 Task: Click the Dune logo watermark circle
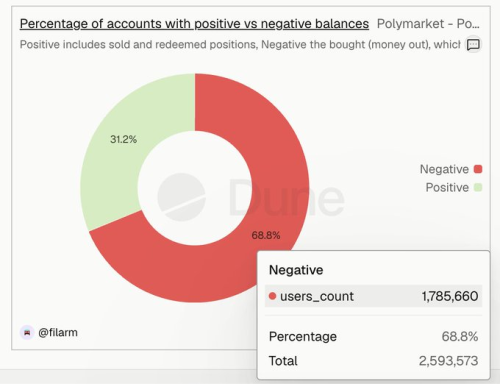coord(181,197)
